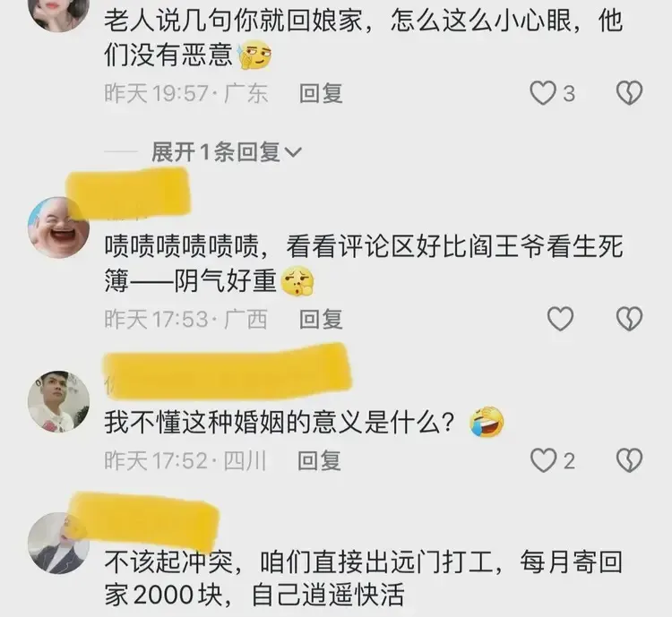Click the chevron next to 展开1条回复
This screenshot has width=672, height=617.
click(293, 152)
